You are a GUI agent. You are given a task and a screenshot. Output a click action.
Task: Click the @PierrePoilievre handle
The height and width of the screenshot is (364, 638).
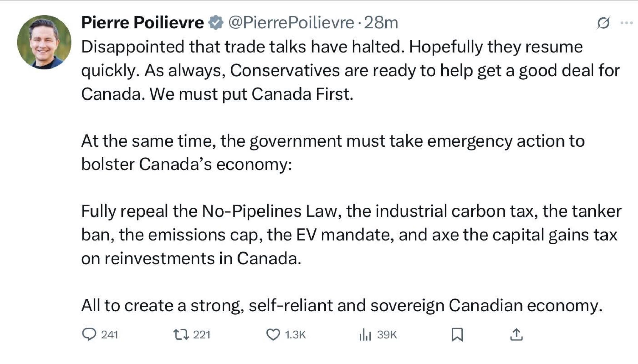291,23
